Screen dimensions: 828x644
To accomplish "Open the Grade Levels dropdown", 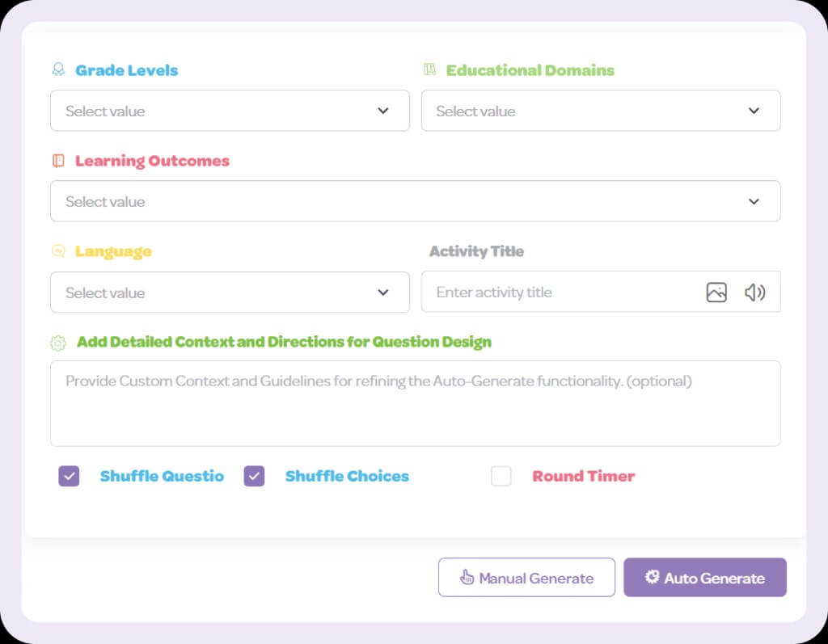I will click(230, 111).
